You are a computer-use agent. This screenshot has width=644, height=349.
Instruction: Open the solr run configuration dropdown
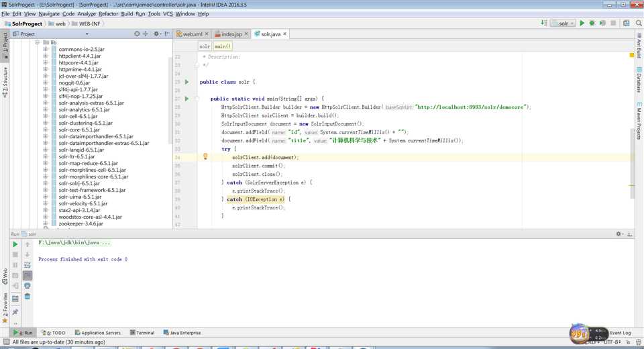pos(563,23)
